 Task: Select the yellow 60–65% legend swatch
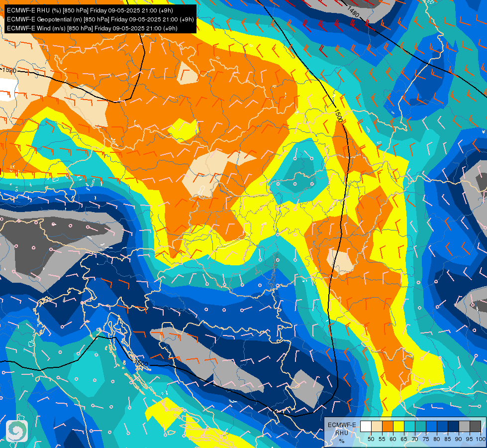click(x=399, y=426)
